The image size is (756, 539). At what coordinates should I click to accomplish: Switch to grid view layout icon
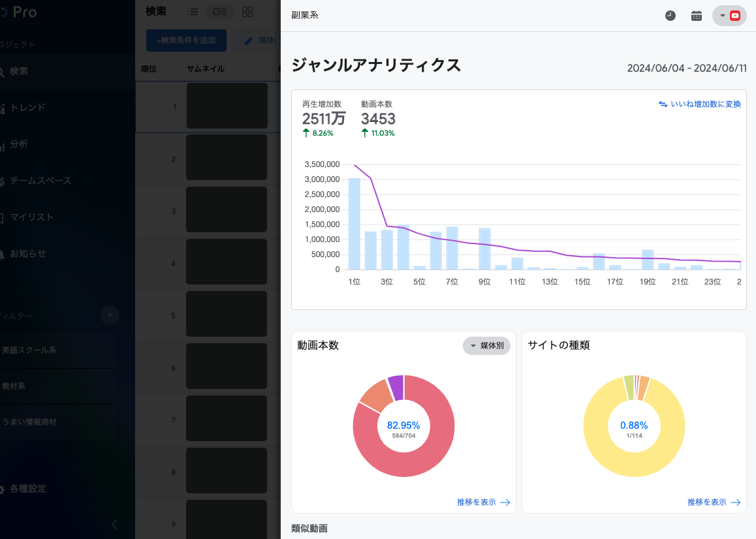247,12
